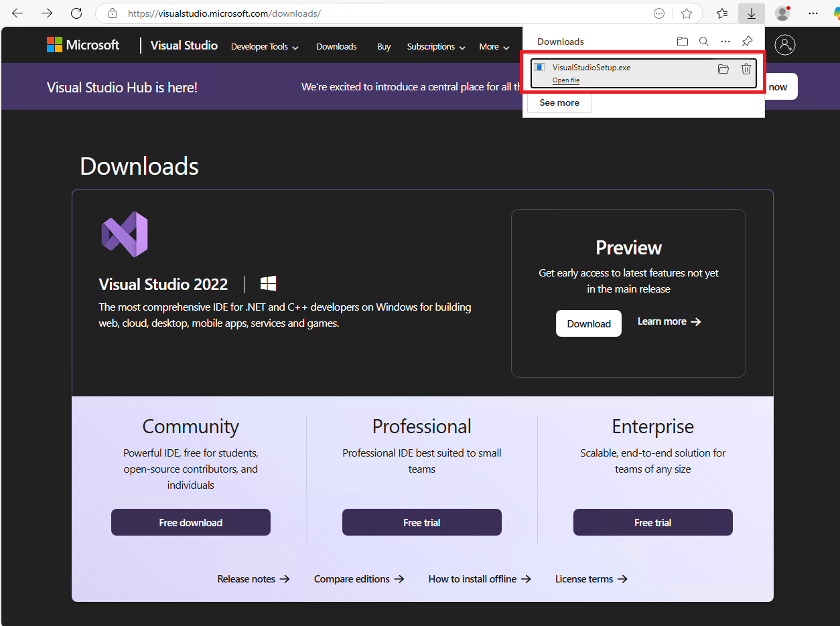The image size is (840, 626).
Task: Open the browser profile avatar
Action: click(782, 13)
